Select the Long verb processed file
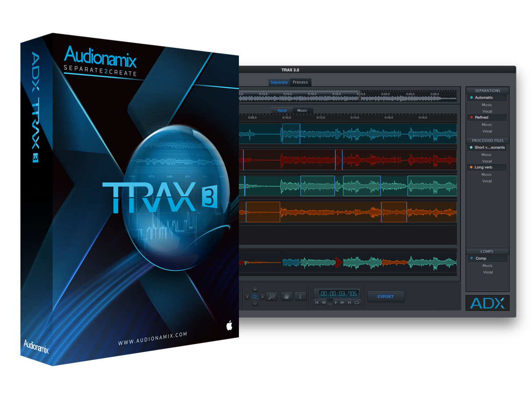 487,167
